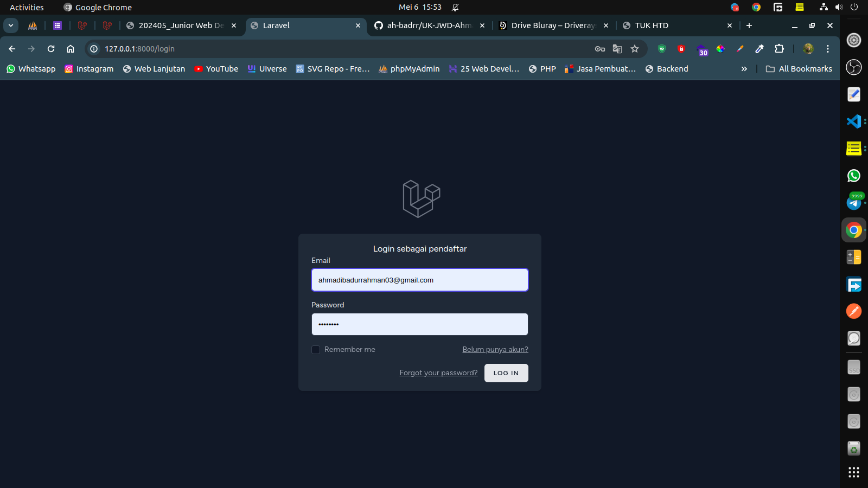868x488 pixels.
Task: Open the Belum punya akun? link
Action: click(495, 350)
